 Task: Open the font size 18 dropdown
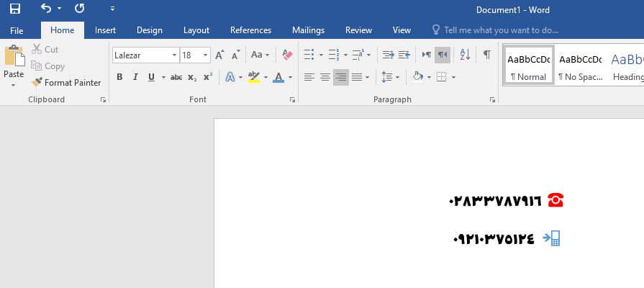tap(205, 55)
